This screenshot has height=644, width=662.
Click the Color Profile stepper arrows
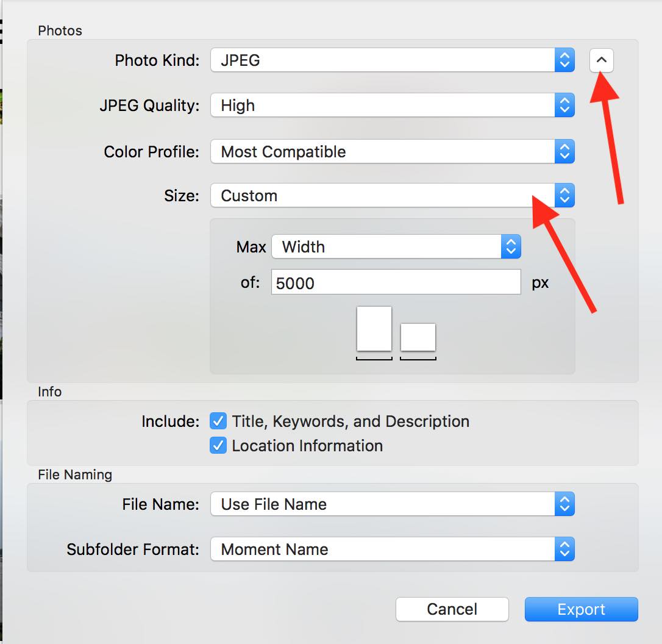(564, 152)
